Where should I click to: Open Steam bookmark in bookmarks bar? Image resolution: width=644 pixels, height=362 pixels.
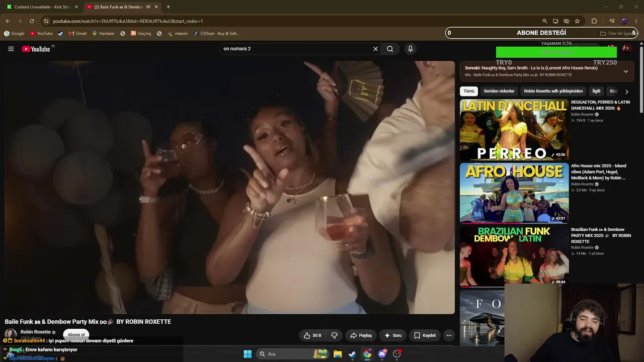pos(60,34)
